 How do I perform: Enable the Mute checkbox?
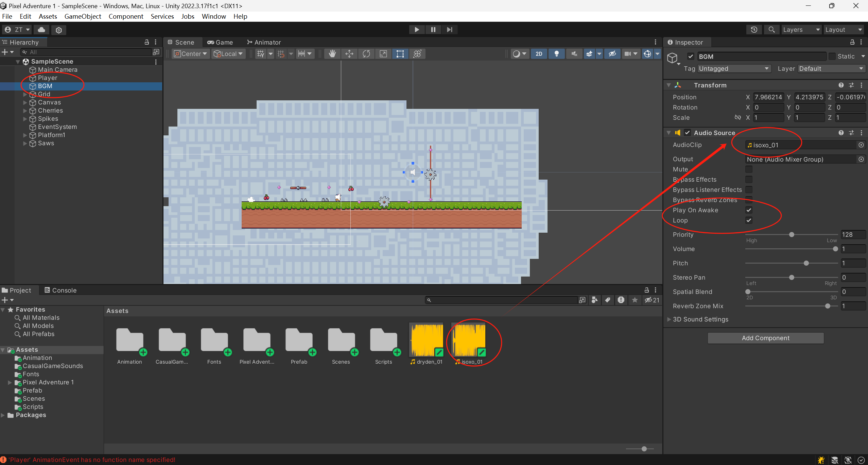coord(749,169)
